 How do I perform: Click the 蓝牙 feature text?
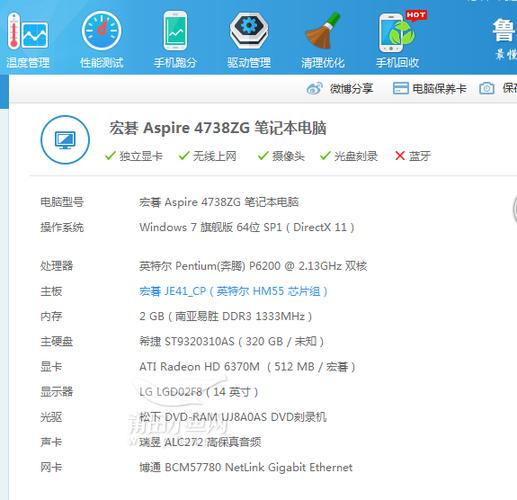click(420, 156)
